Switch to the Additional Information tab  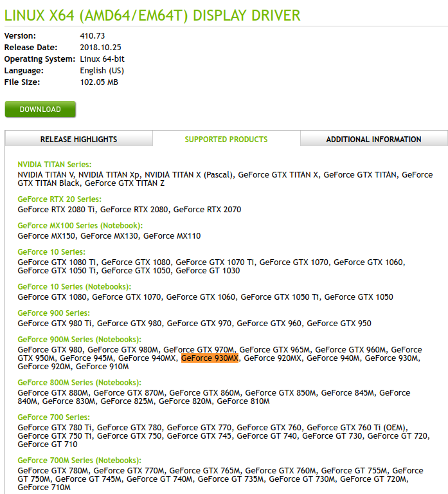tap(373, 139)
